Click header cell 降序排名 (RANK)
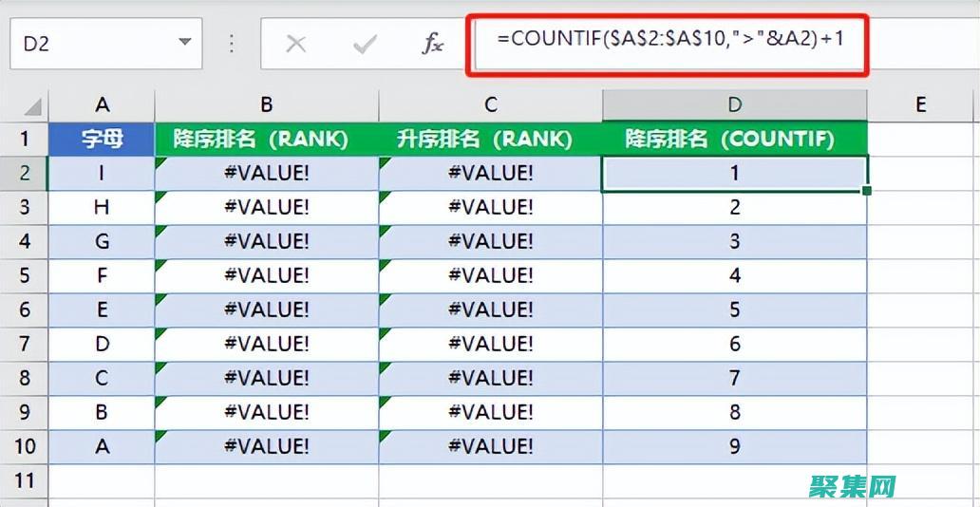The height and width of the screenshot is (507, 980). pyautogui.click(x=267, y=139)
